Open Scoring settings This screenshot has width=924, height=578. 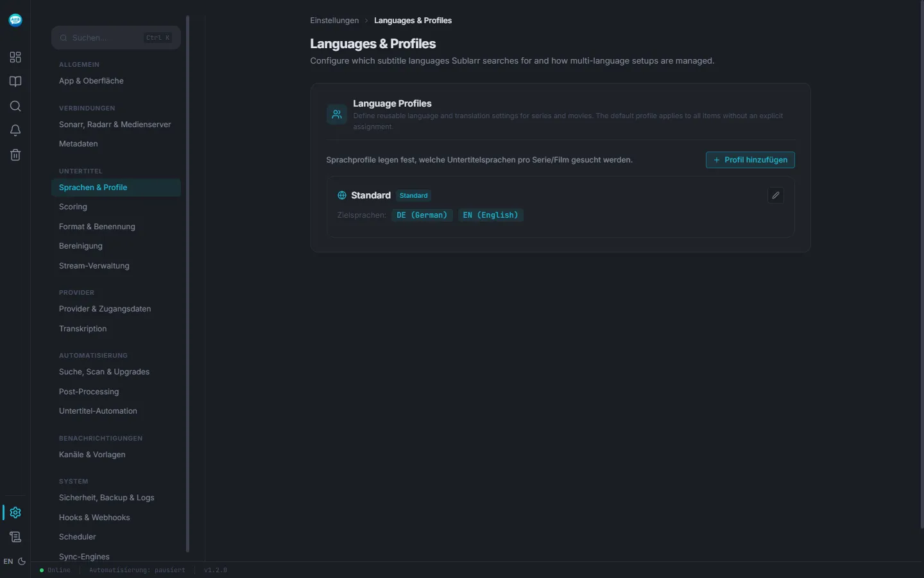coord(116,207)
